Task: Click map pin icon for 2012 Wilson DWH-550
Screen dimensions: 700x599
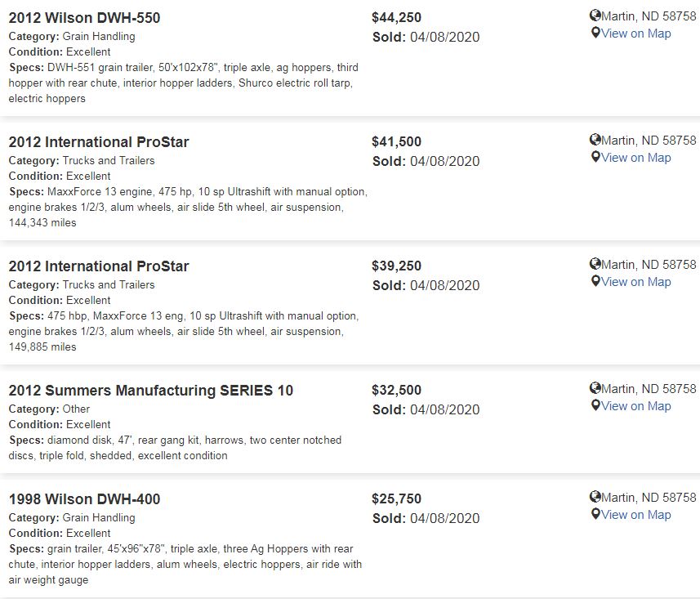Action: click(595, 33)
